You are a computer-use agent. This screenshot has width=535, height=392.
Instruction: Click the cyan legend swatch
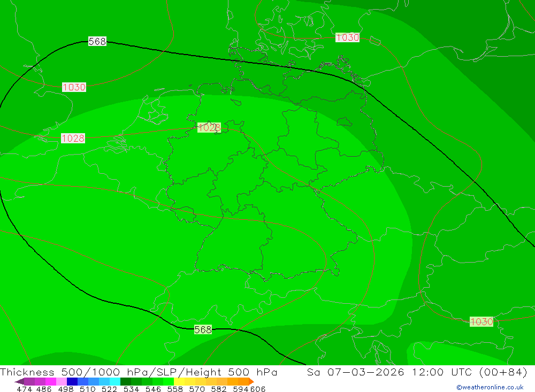point(115,381)
